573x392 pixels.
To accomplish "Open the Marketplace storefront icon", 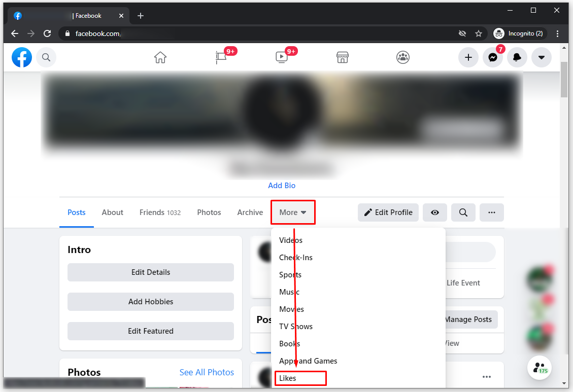I will point(343,57).
